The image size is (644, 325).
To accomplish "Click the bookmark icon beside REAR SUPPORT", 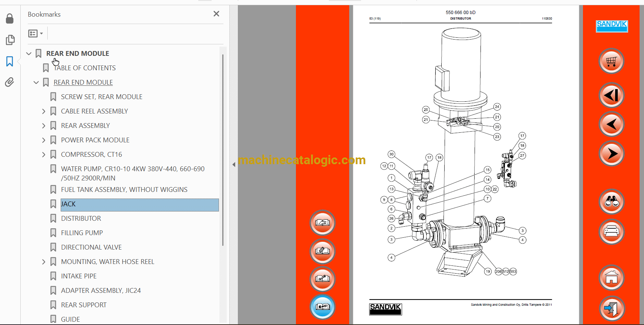I will pos(53,305).
